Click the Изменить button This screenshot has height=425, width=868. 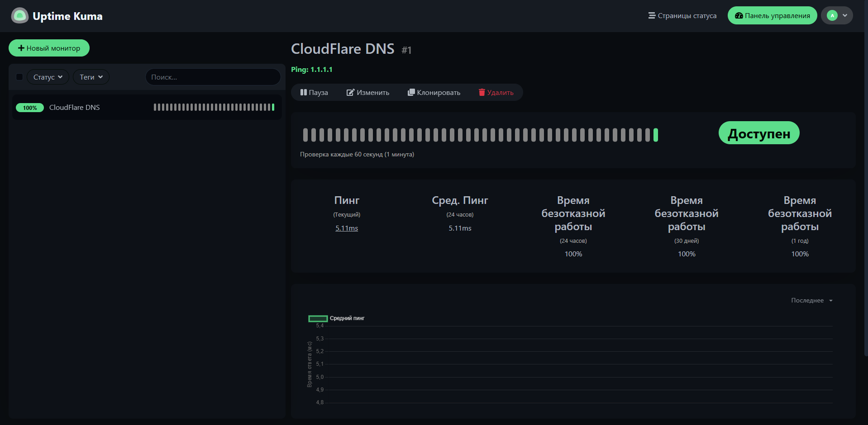click(x=368, y=92)
